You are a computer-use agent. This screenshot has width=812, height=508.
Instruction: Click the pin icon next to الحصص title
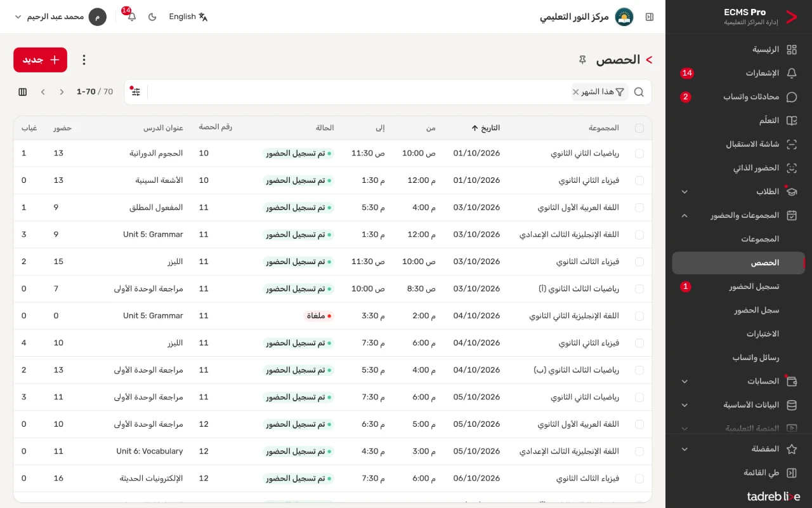point(582,60)
